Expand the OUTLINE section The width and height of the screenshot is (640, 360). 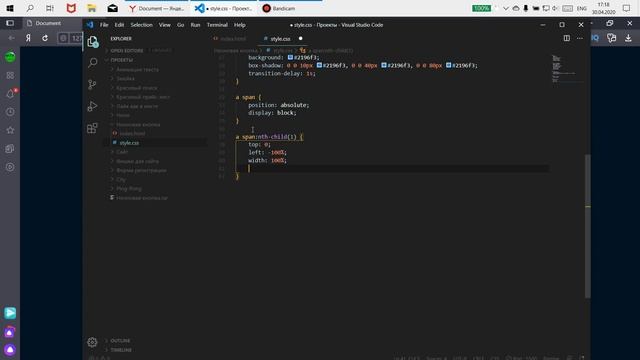click(120, 340)
